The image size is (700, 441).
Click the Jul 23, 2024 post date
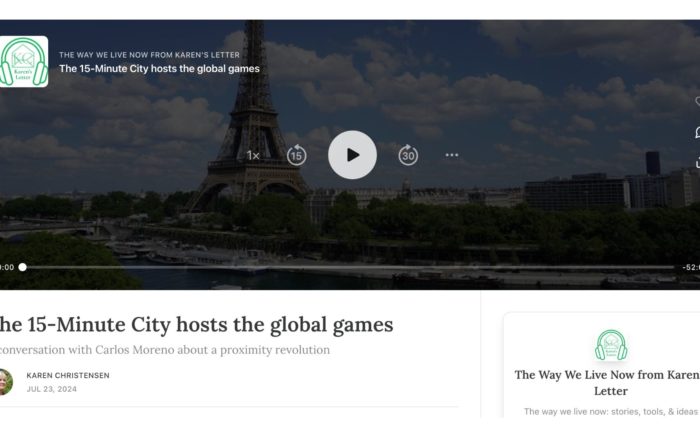(x=52, y=389)
